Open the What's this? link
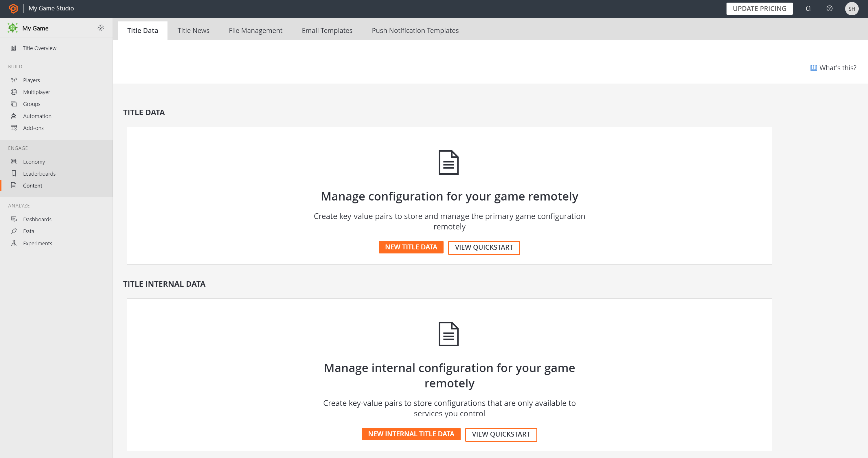Image resolution: width=868 pixels, height=458 pixels. 833,68
